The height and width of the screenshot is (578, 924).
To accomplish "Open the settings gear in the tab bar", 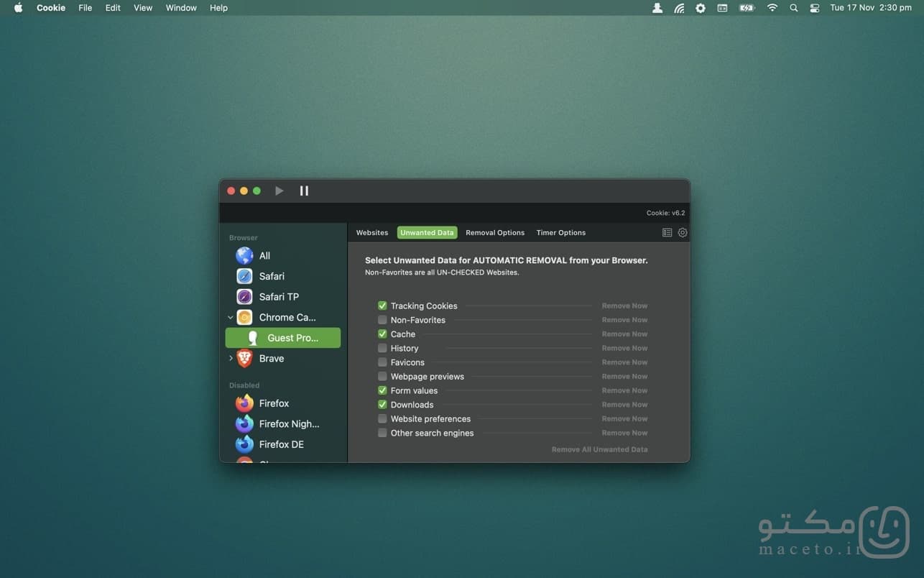I will (x=683, y=233).
